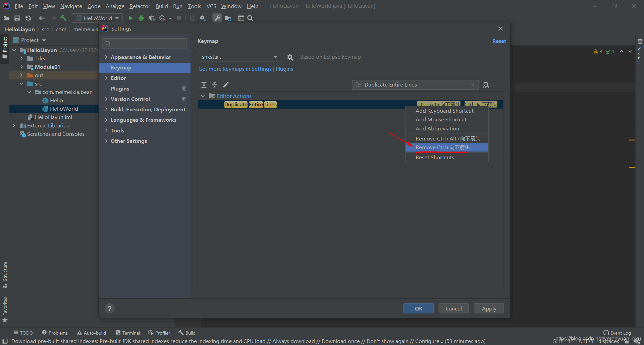
Task: Click the Find Actions by Shortcut icon
Action: (x=486, y=85)
